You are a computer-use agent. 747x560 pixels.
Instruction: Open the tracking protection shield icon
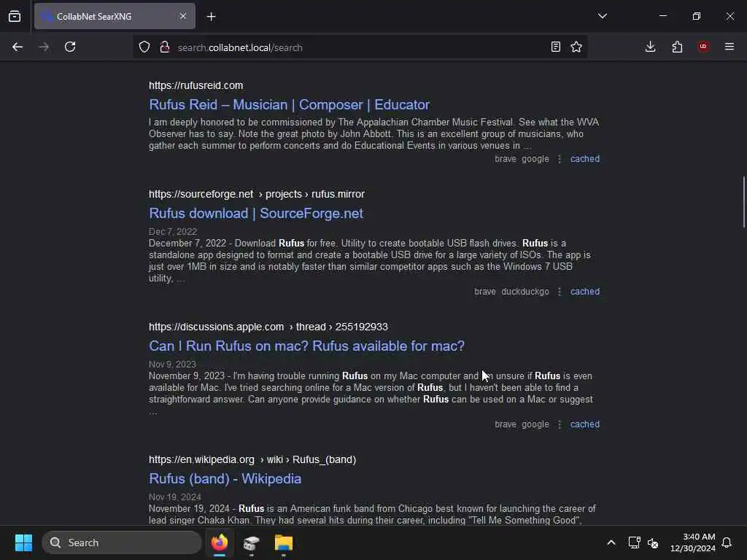pos(144,47)
